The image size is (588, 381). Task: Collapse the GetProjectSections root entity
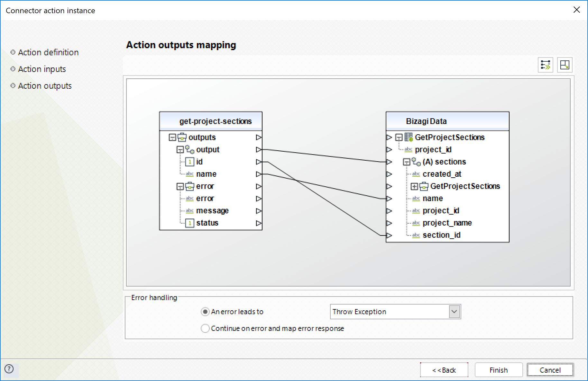point(399,137)
